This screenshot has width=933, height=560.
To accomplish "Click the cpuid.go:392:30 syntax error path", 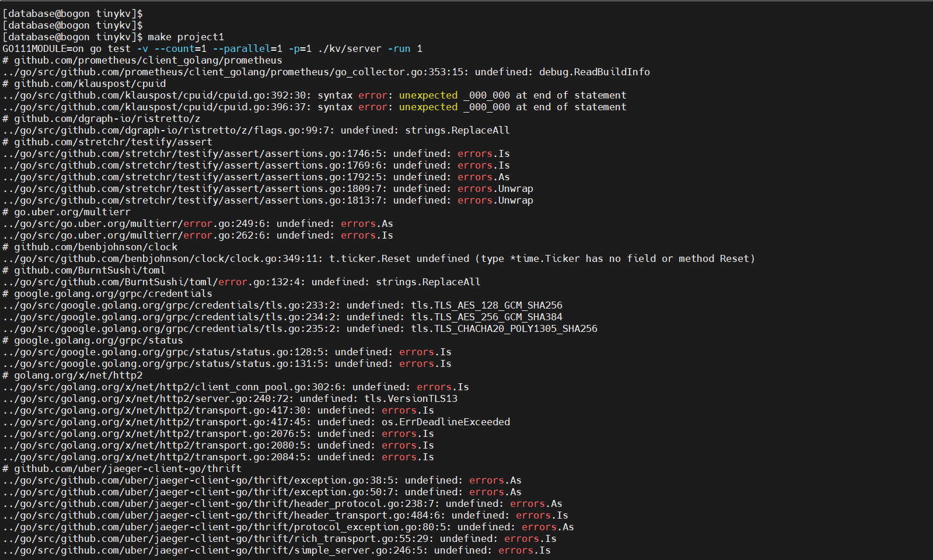I will point(156,95).
